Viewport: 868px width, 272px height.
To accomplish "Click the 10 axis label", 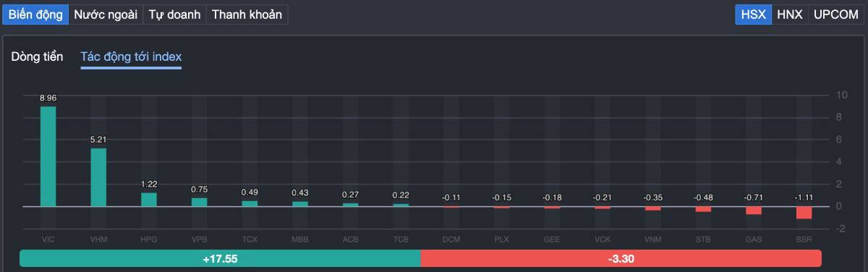I will [x=841, y=95].
